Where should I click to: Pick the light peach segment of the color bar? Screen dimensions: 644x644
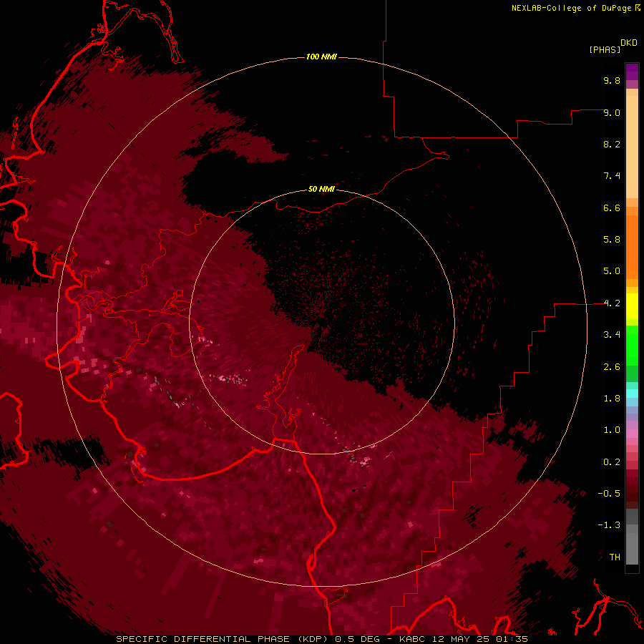coord(632,147)
